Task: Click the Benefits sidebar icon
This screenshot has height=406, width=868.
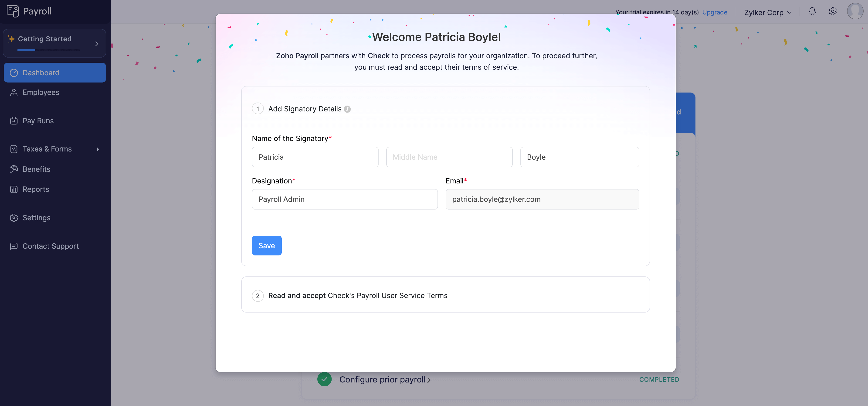Action: 14,169
